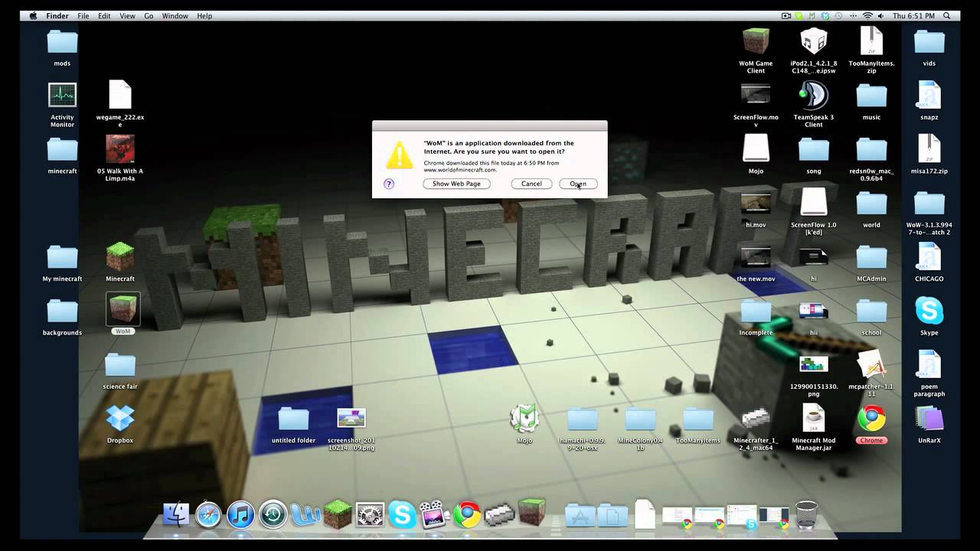Open Photo Booth style projector icon in Dock
The height and width of the screenshot is (551, 980).
click(x=434, y=514)
